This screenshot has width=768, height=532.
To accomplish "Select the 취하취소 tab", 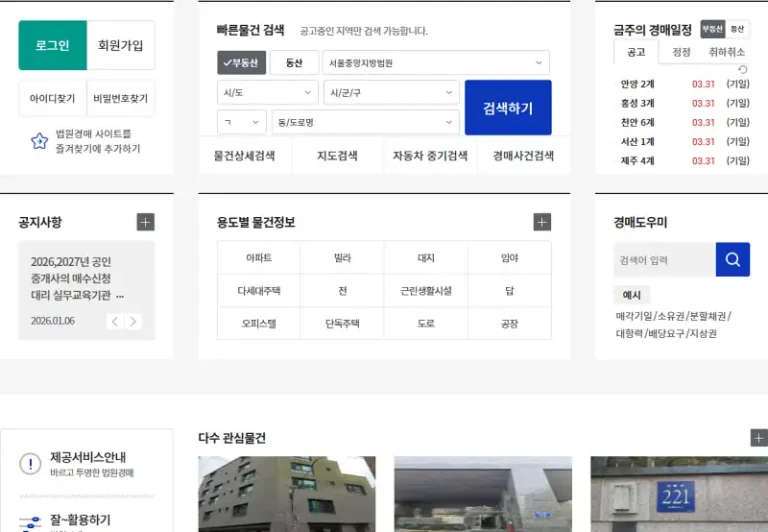I will [x=726, y=52].
